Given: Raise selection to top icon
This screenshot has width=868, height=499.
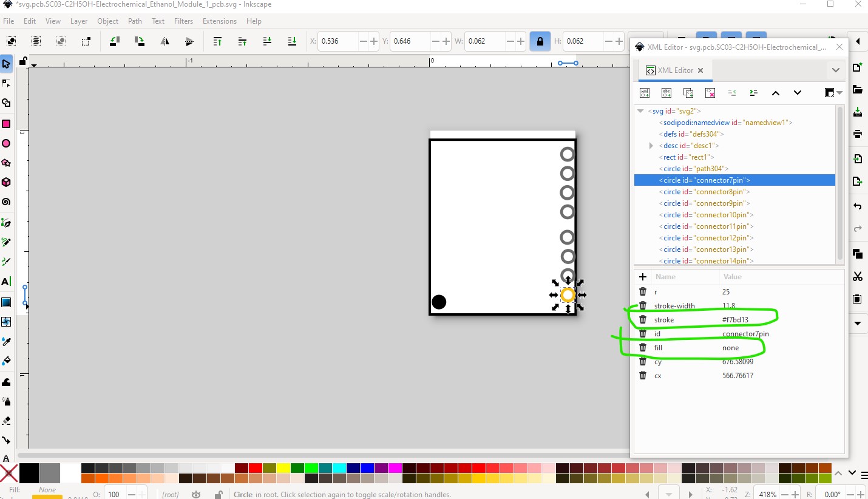Looking at the screenshot, I should point(217,41).
